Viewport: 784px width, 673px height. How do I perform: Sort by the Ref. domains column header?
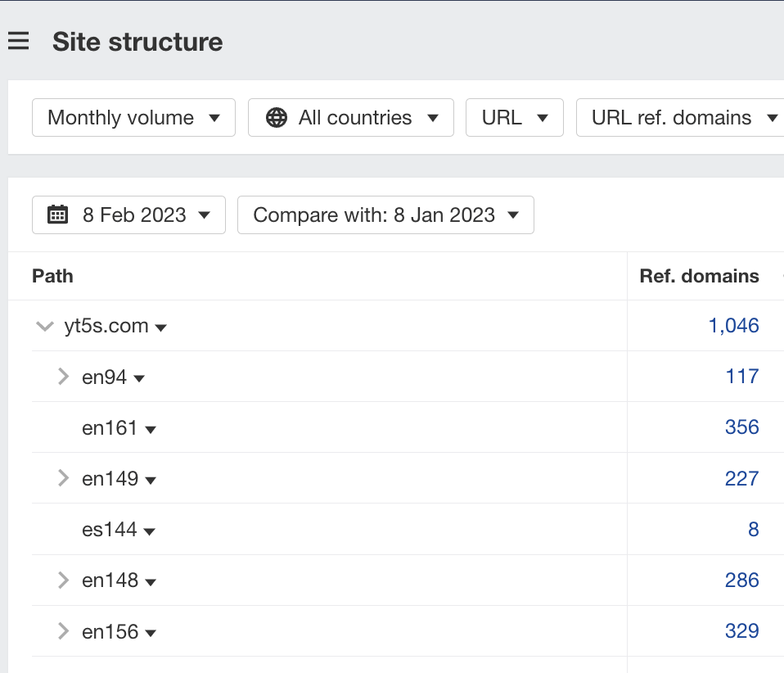coord(699,276)
